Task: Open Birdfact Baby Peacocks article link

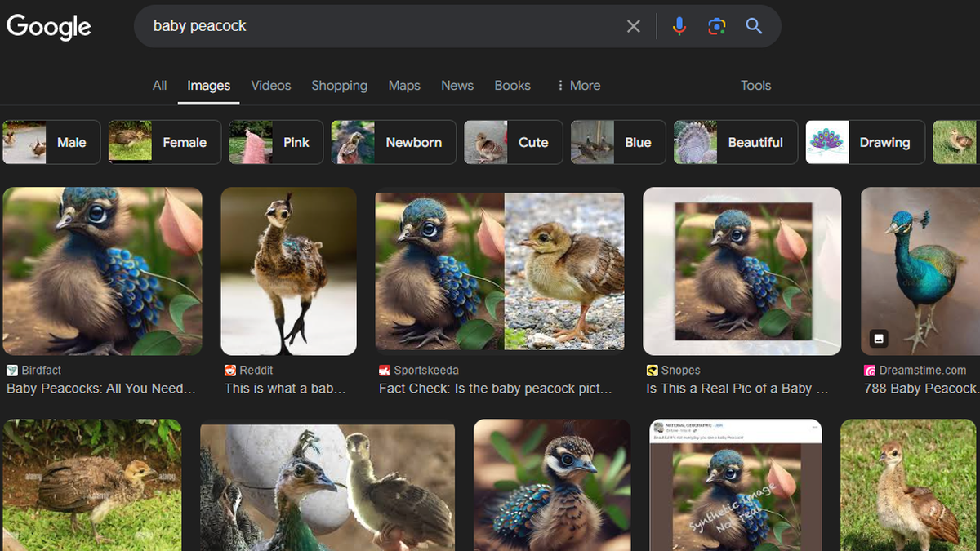Action: [x=100, y=389]
